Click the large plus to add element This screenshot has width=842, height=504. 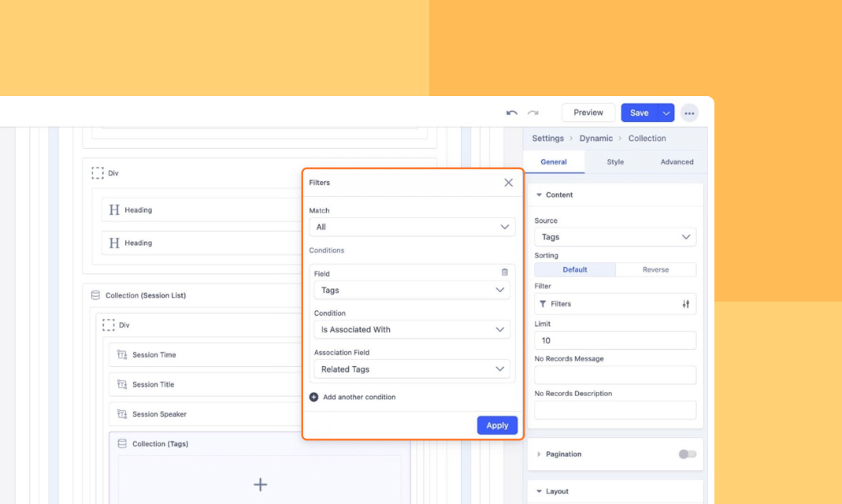coord(260,484)
